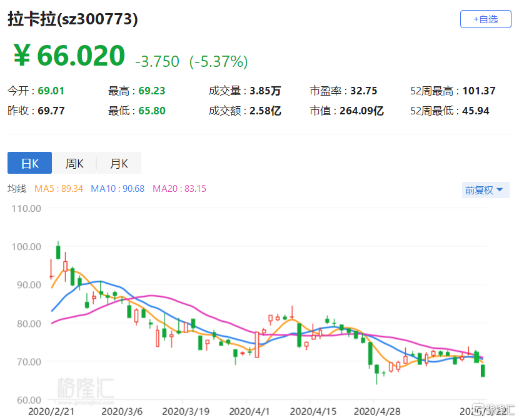Click the percent change (-5.37%)
The width and height of the screenshot is (519, 420).
pyautogui.click(x=218, y=61)
